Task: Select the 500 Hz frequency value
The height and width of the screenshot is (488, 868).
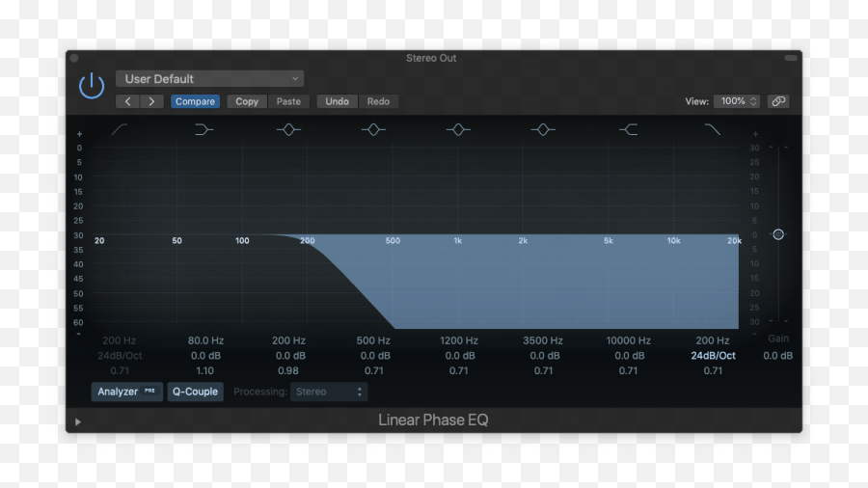Action: (x=373, y=340)
